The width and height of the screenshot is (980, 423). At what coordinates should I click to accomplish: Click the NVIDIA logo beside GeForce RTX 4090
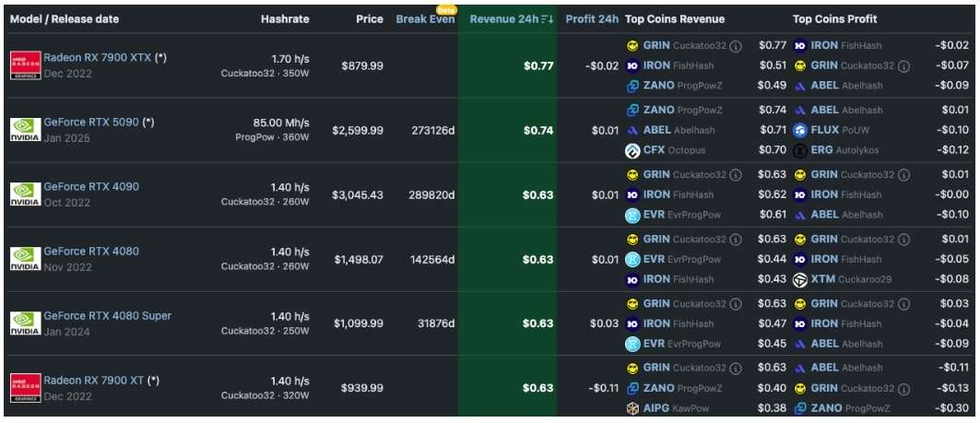(26, 194)
